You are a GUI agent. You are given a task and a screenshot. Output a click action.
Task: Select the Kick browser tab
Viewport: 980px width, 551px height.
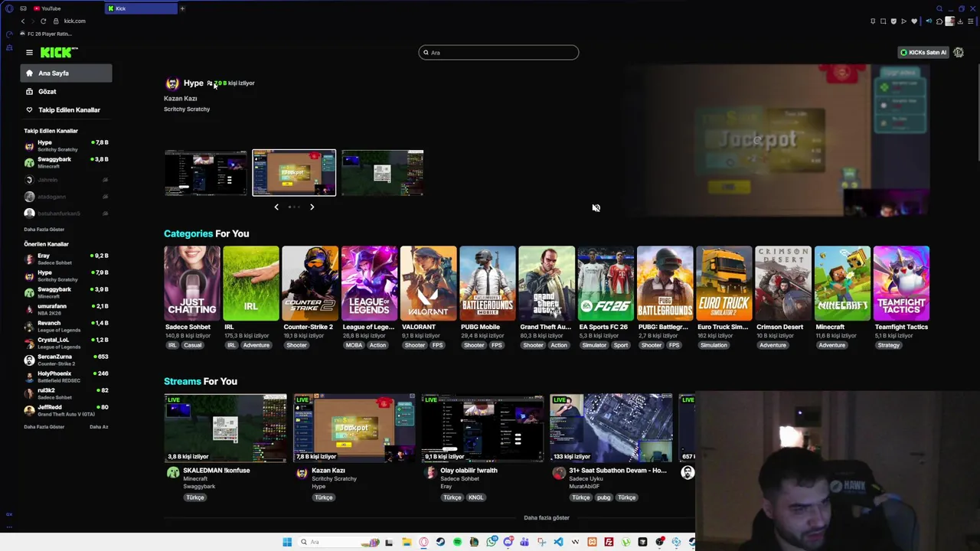[x=142, y=8]
